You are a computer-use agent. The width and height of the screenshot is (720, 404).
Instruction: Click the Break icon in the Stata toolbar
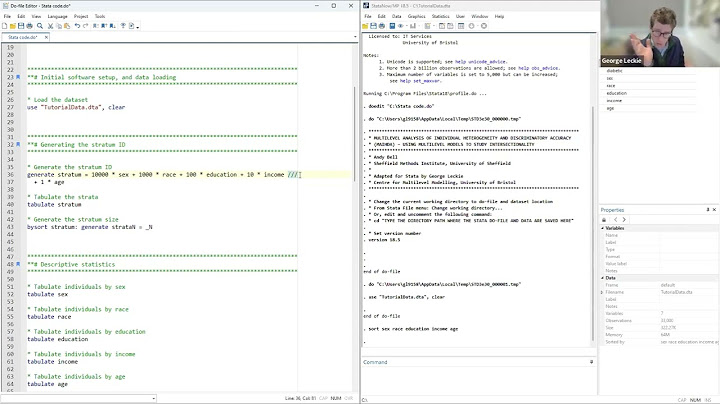click(x=484, y=26)
